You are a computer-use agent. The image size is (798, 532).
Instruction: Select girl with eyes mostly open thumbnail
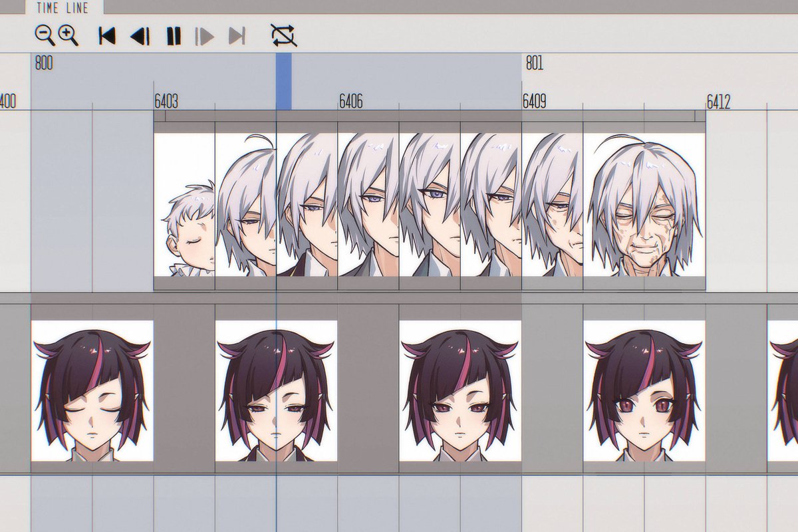(460, 391)
